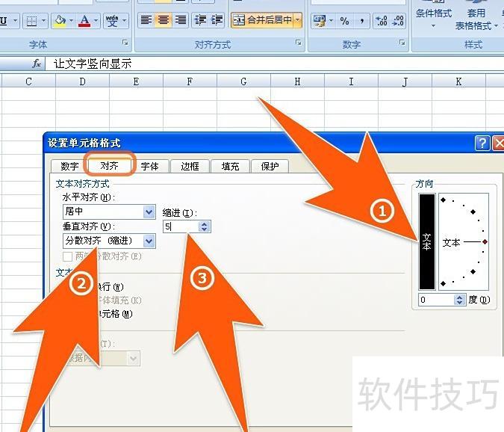Click the fx insert function icon

(37, 64)
